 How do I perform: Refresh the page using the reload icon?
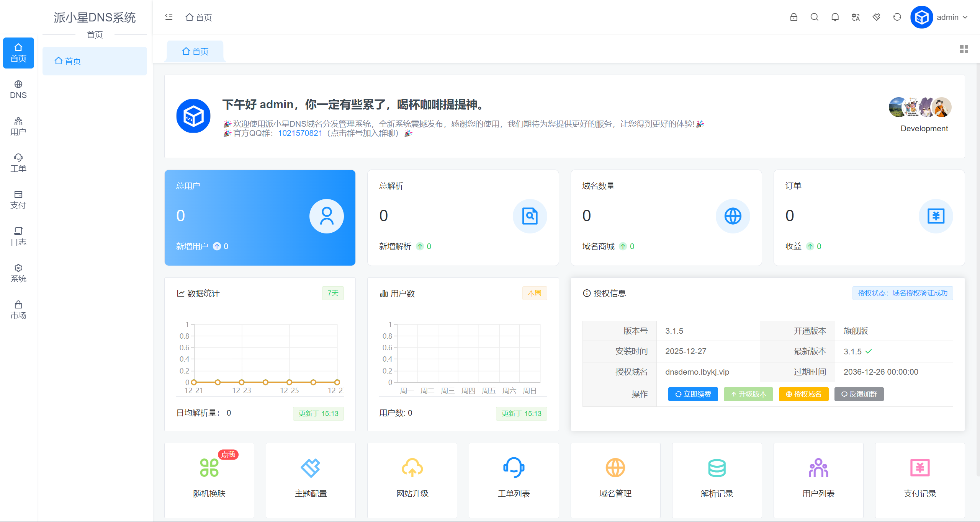(x=897, y=17)
